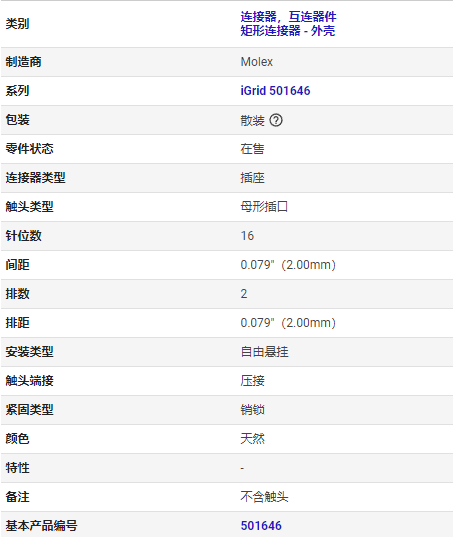Viewport: 453px width, 537px height.
Task: Open the 连接器，互连器件 category link
Action: pyautogui.click(x=288, y=16)
